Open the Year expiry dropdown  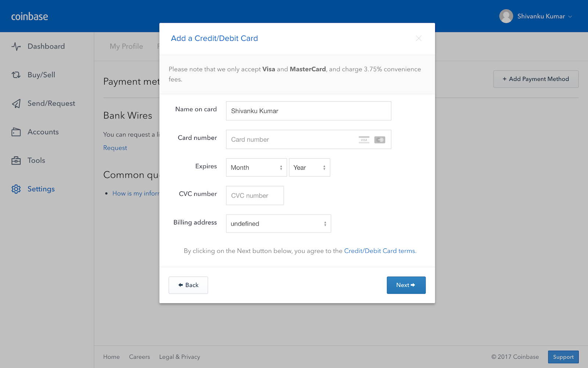tap(309, 167)
